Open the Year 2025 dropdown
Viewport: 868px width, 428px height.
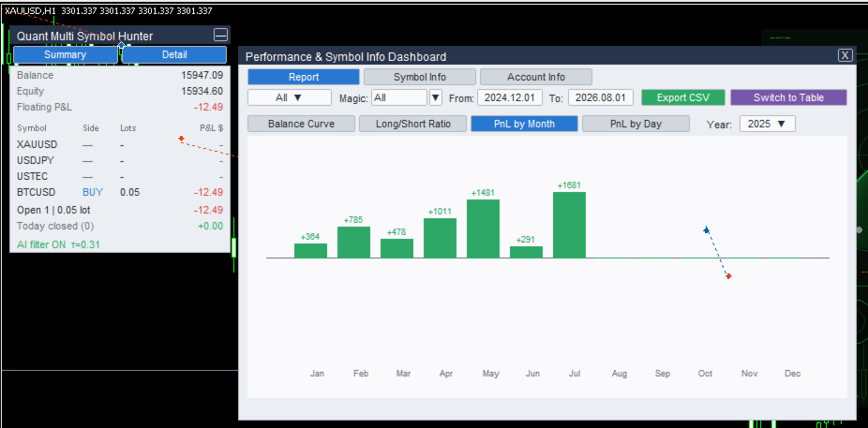tap(768, 124)
